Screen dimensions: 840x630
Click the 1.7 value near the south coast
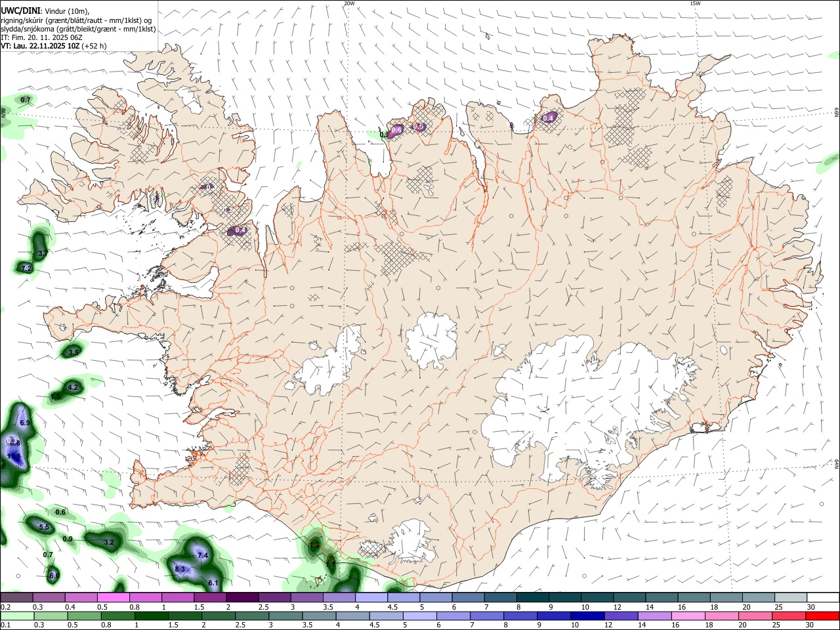tap(330, 564)
